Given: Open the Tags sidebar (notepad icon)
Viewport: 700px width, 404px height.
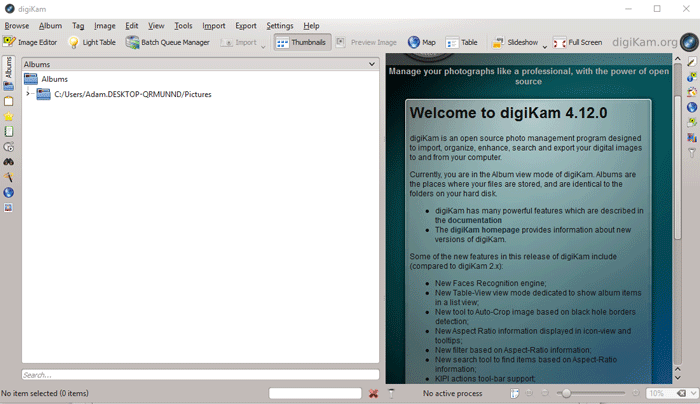Looking at the screenshot, I should [x=8, y=101].
